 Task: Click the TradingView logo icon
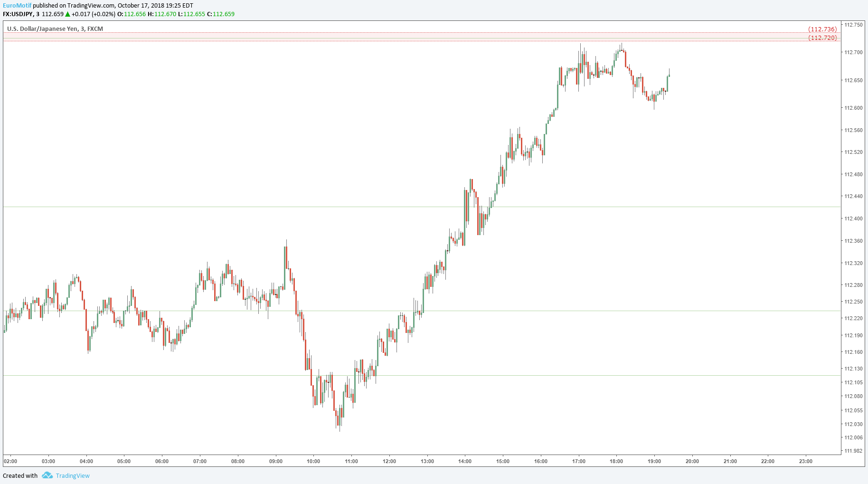(47, 475)
